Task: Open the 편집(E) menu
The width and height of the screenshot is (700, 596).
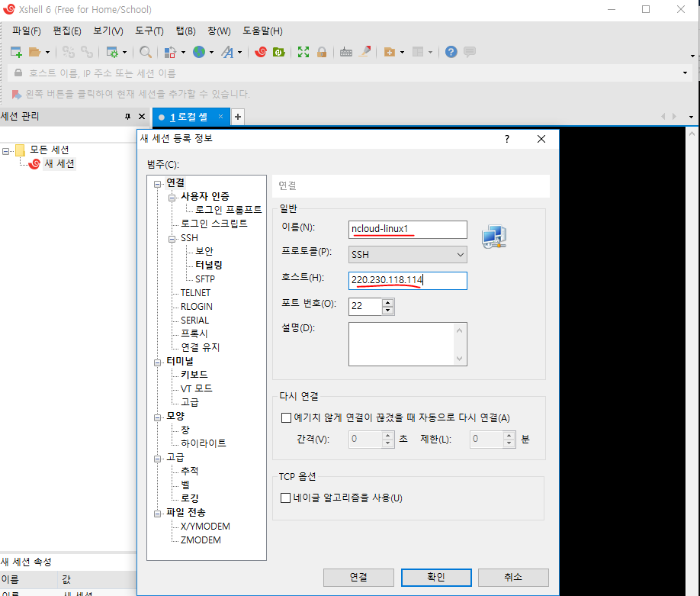Action: 67,31
